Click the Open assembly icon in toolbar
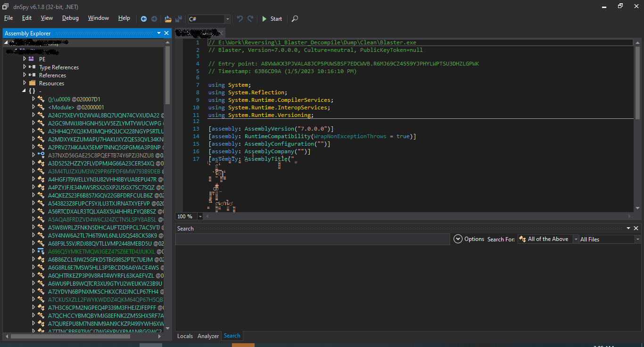 [x=168, y=19]
